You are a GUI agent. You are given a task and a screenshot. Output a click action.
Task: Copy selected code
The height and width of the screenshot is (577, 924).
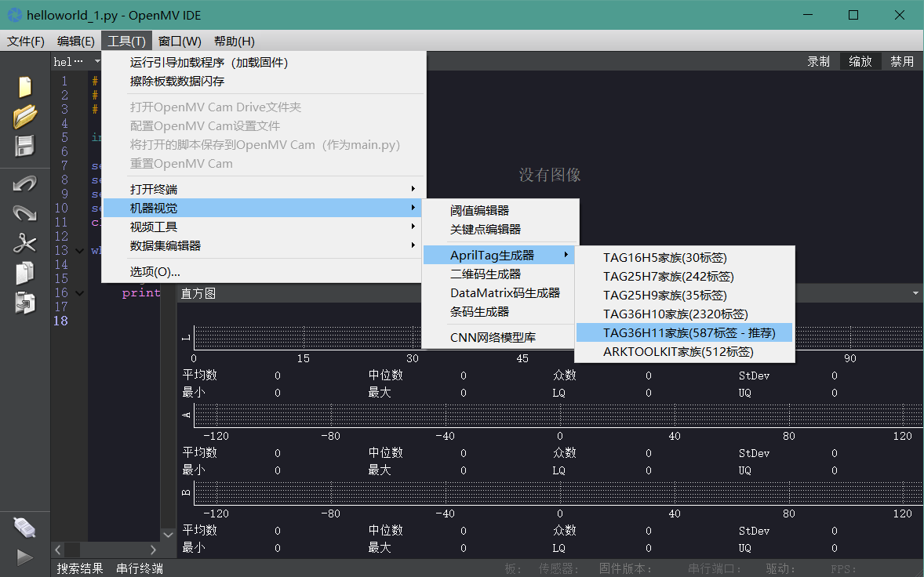click(24, 274)
